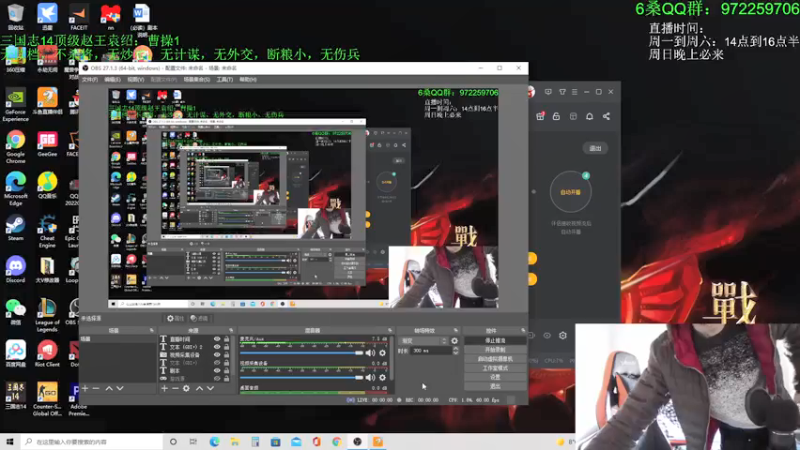Screen dimensions: 800x450
Task: Adjust the microphone/Aux volume slider
Action: click(302, 353)
